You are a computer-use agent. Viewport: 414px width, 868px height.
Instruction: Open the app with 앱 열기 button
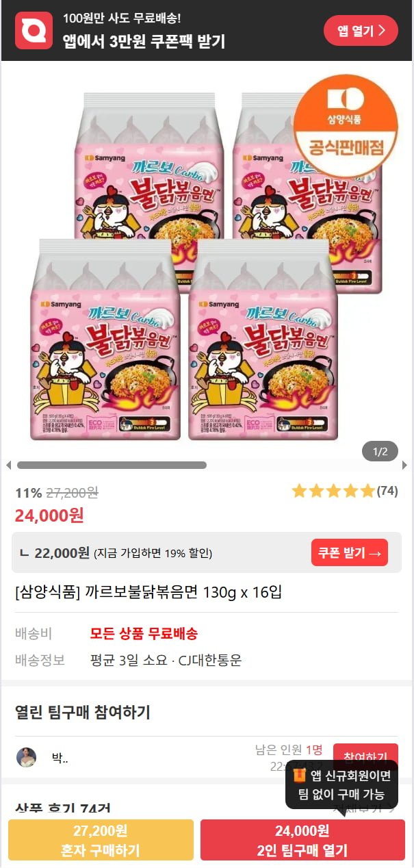coord(361,30)
